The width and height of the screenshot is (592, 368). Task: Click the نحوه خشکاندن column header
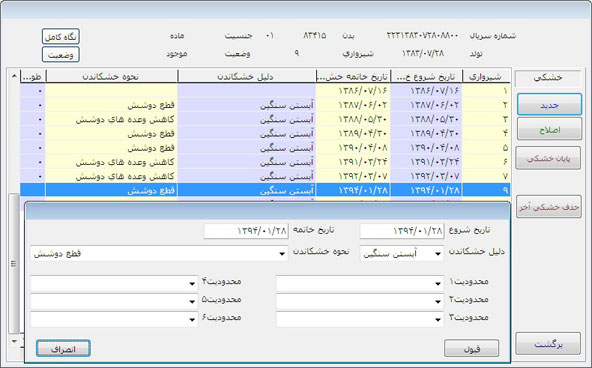pos(112,77)
